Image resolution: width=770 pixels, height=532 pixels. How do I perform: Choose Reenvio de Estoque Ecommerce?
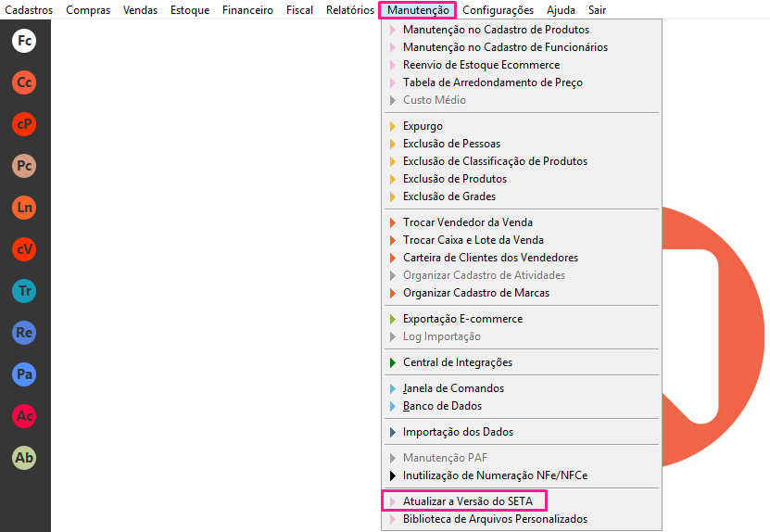tap(522, 65)
